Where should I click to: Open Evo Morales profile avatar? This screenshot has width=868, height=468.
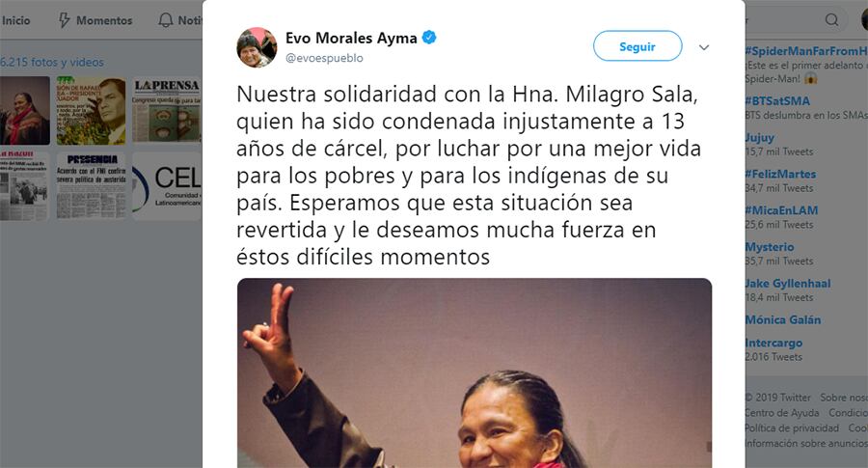[x=257, y=47]
